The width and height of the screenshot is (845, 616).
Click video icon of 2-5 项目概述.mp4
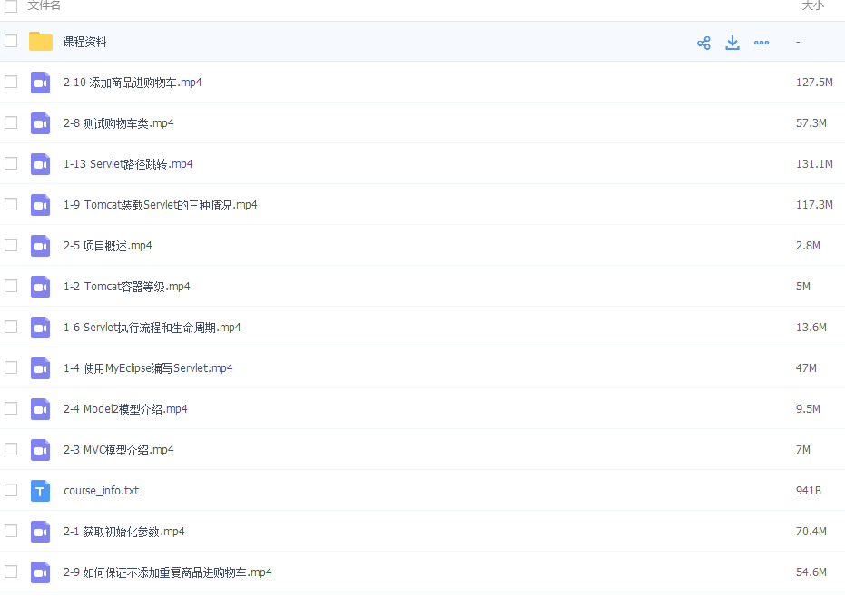click(x=41, y=246)
